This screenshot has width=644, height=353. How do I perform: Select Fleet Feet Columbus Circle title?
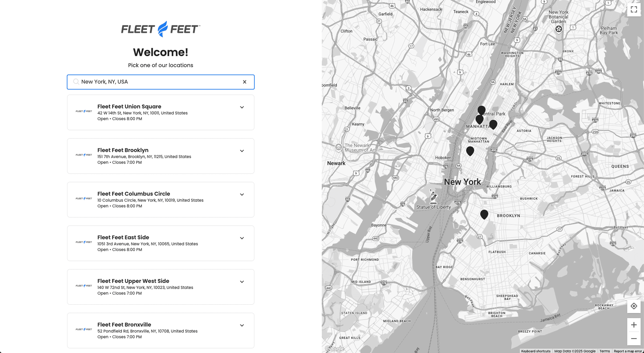point(134,194)
